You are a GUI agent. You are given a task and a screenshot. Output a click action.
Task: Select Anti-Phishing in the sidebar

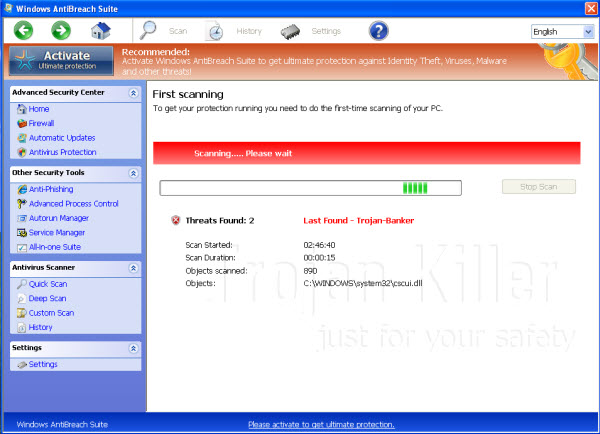coord(50,189)
